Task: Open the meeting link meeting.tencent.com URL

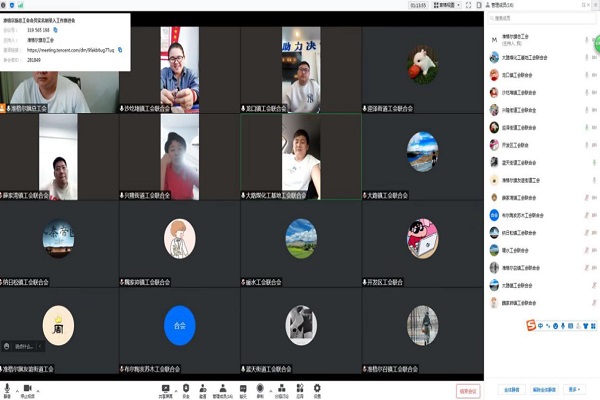Action: pyautogui.click(x=70, y=50)
